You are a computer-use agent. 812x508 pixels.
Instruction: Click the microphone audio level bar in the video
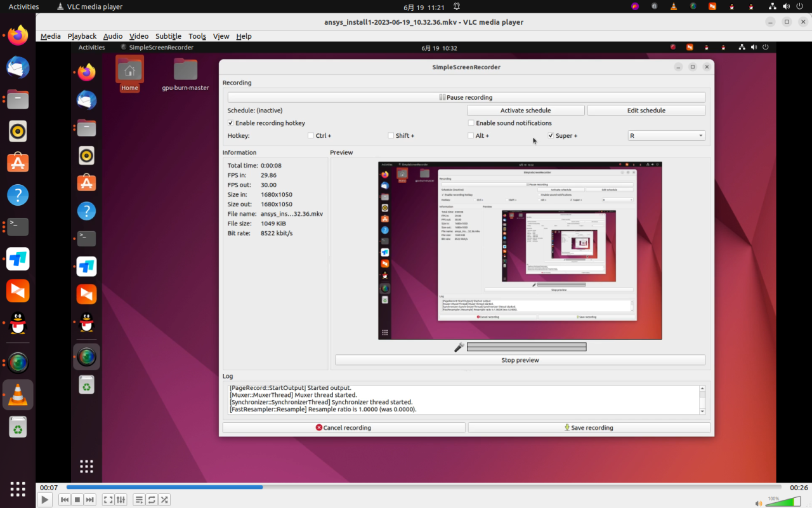[x=527, y=347]
